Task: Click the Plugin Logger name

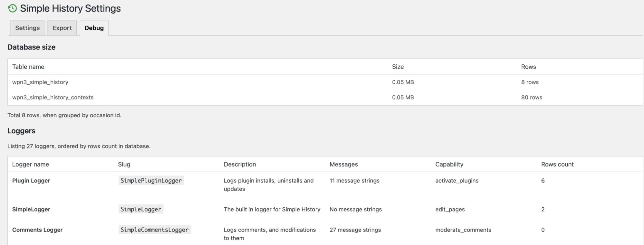Action: tap(31, 181)
